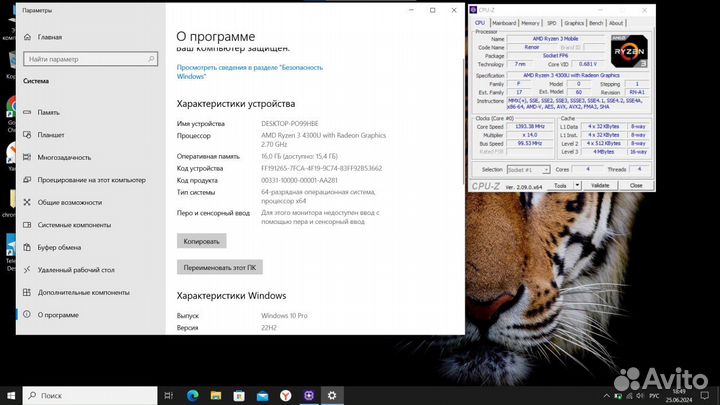Click the Найти параметр search field
Image resolution: width=720 pixels, height=405 pixels.
90,59
